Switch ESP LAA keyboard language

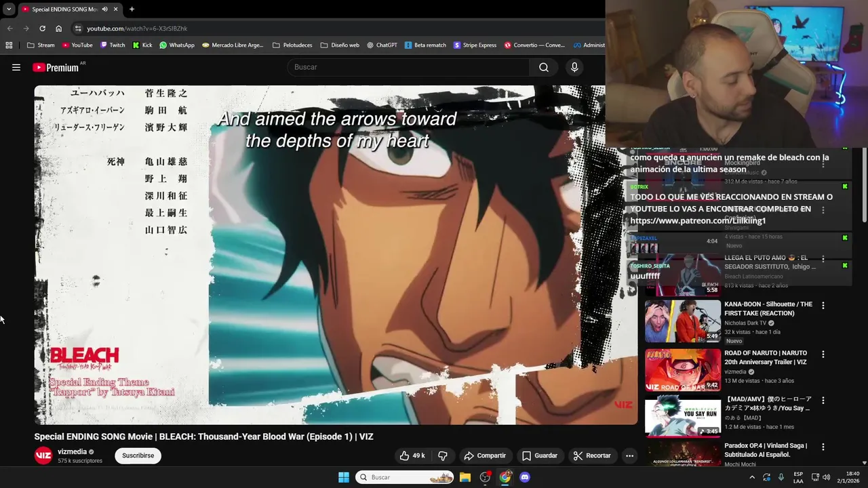pos(798,477)
